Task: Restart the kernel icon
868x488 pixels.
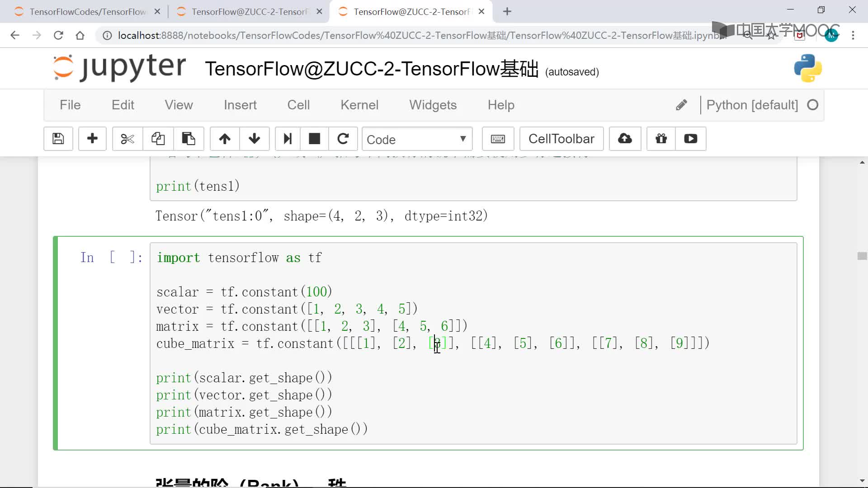Action: [343, 139]
